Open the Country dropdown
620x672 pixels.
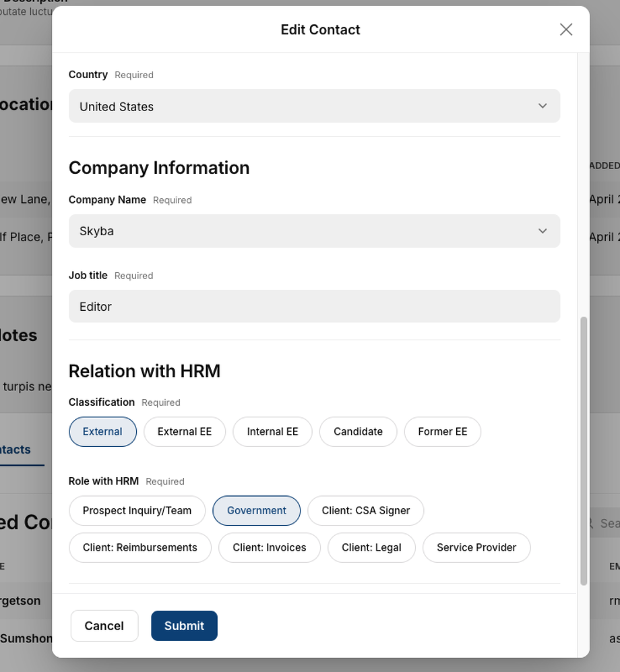[314, 106]
